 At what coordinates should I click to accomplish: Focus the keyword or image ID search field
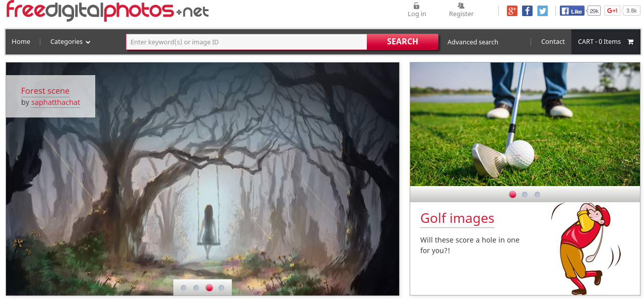click(x=246, y=42)
